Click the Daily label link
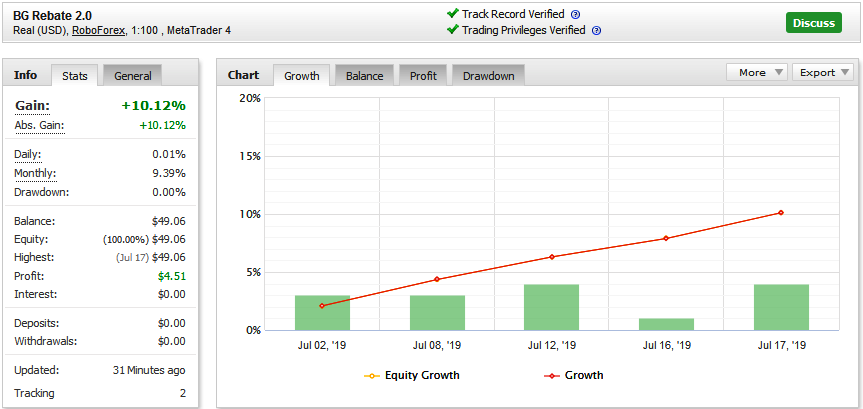 coord(28,155)
